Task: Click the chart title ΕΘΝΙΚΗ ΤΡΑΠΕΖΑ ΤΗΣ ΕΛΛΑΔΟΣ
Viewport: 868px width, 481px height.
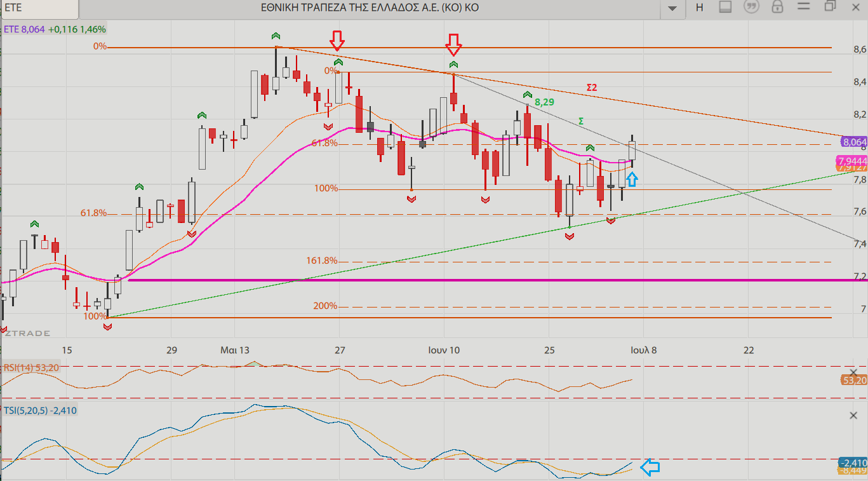Action: pos(370,8)
